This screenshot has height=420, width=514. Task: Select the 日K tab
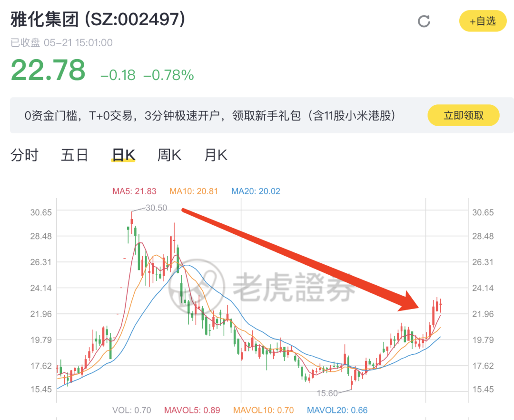123,155
